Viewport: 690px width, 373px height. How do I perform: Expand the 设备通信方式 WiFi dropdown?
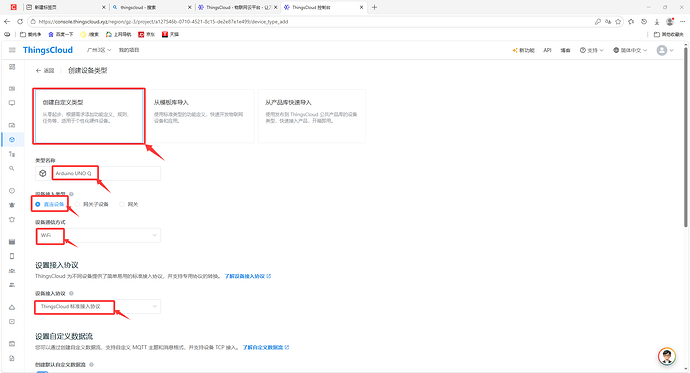[x=98, y=235]
